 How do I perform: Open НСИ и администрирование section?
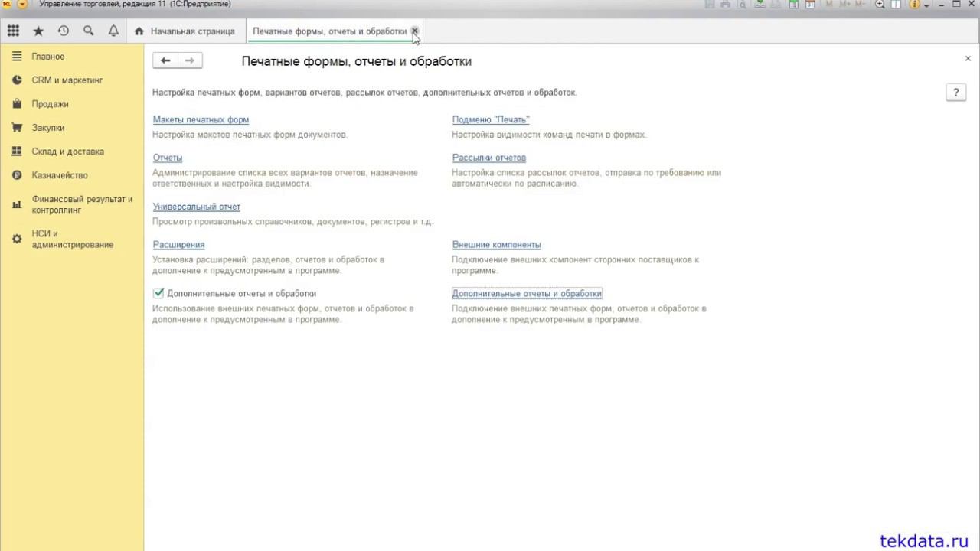73,240
